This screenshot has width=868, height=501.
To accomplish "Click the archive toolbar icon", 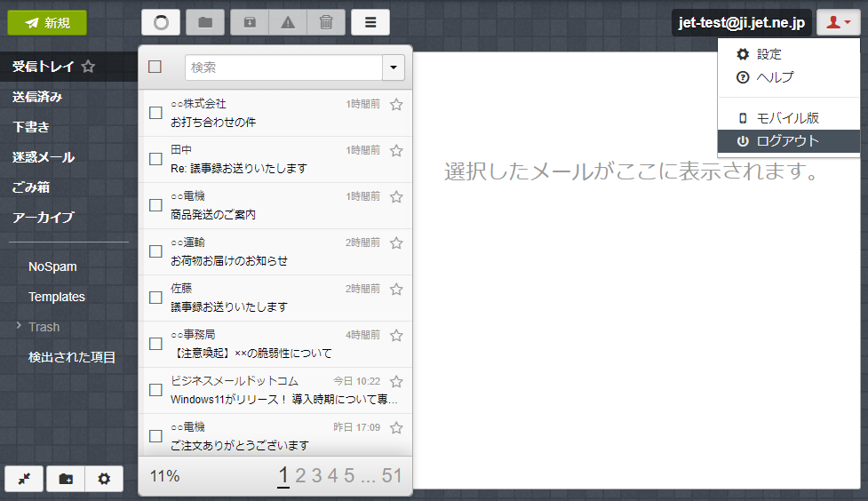I will pos(250,23).
